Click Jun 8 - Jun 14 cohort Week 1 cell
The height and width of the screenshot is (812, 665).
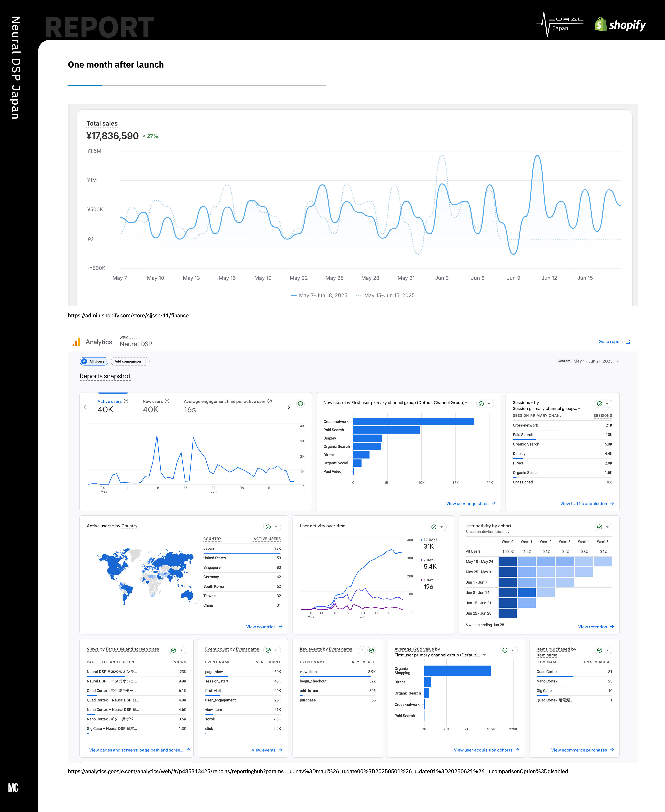(x=527, y=593)
